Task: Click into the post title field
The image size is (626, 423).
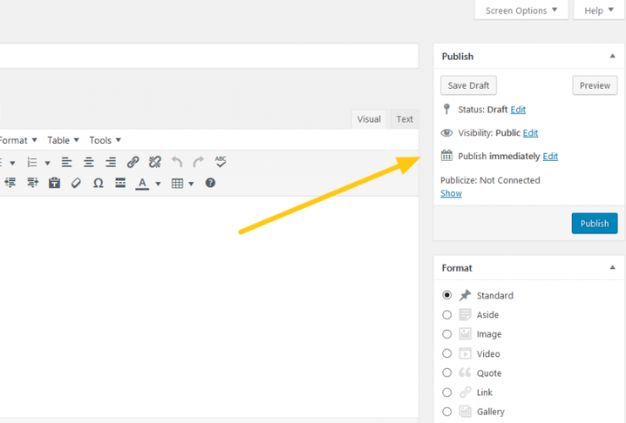Action: [209, 56]
